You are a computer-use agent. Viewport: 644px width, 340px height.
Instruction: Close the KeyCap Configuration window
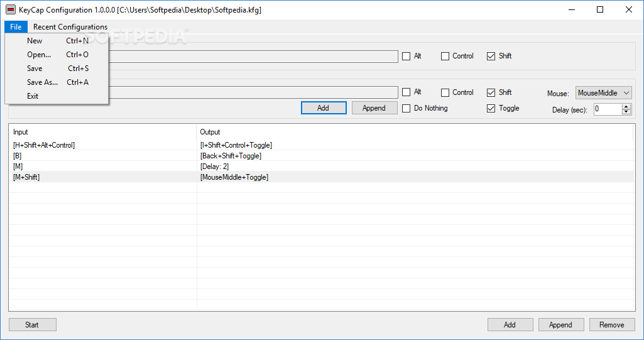click(629, 9)
